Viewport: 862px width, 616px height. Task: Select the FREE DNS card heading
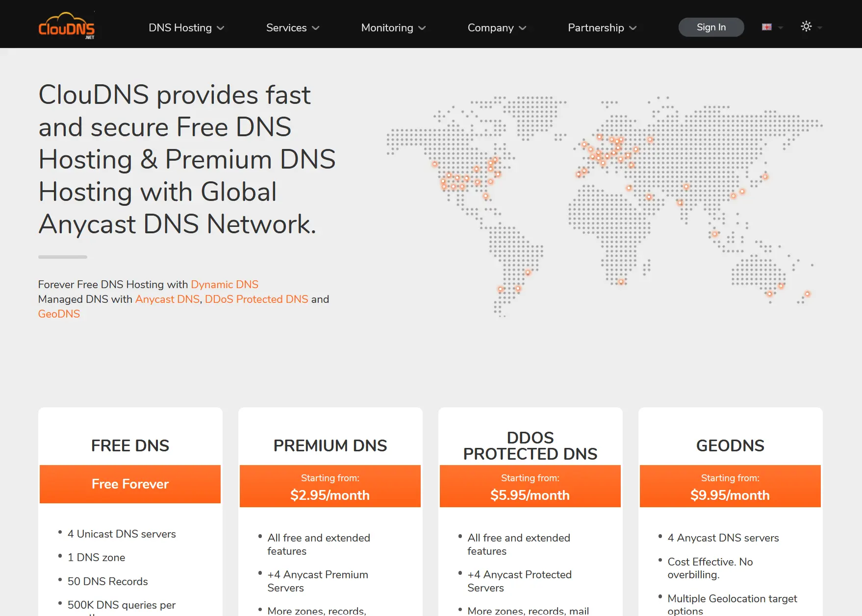pyautogui.click(x=130, y=445)
